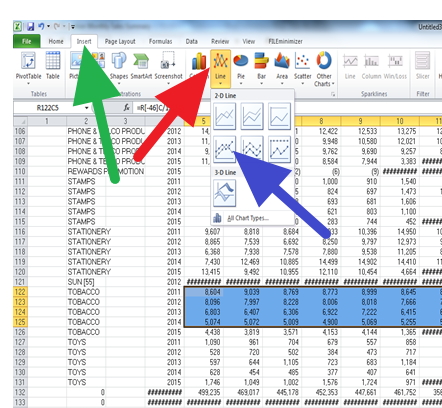Select column header 10
Screen dimensions: 442x408
tap(400, 121)
